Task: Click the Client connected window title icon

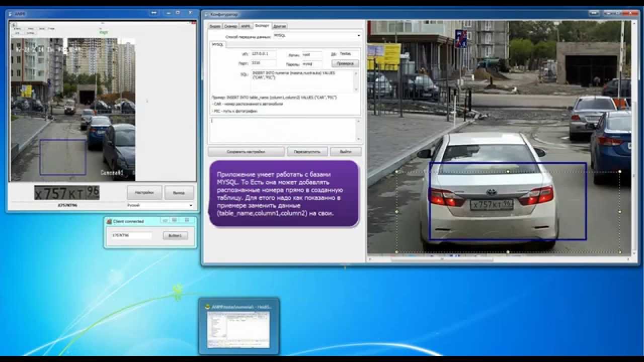Action: 109,221
